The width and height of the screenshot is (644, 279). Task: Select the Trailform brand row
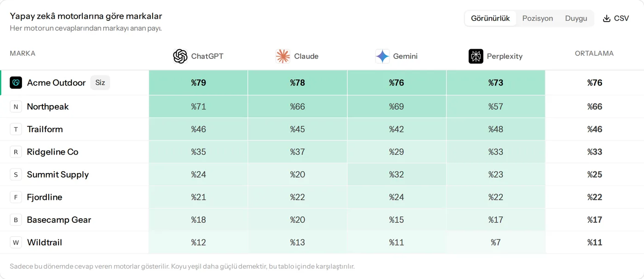(322, 129)
